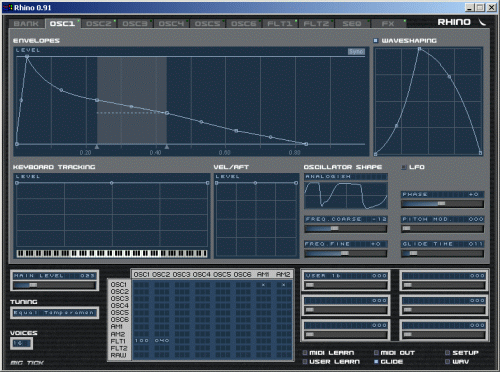Select the envelope final point near 0.80

click(306, 144)
